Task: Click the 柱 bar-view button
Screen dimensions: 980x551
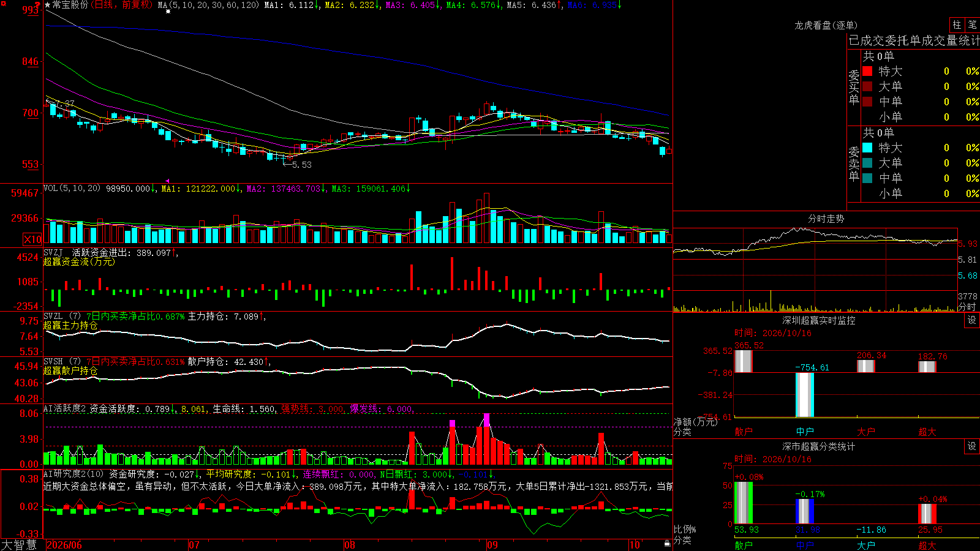Action: tap(957, 24)
